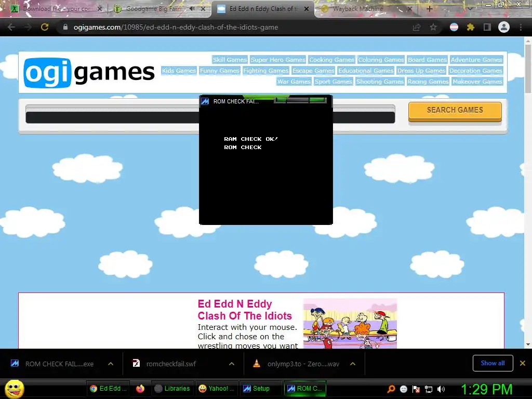Image resolution: width=532 pixels, height=399 pixels.
Task: Click the address bar URL
Action: pos(176,27)
